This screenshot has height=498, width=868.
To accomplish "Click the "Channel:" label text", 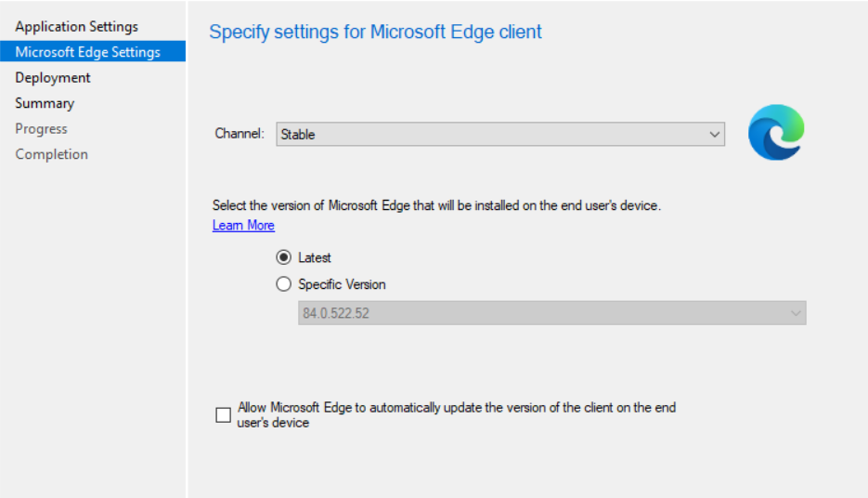I will click(240, 135).
